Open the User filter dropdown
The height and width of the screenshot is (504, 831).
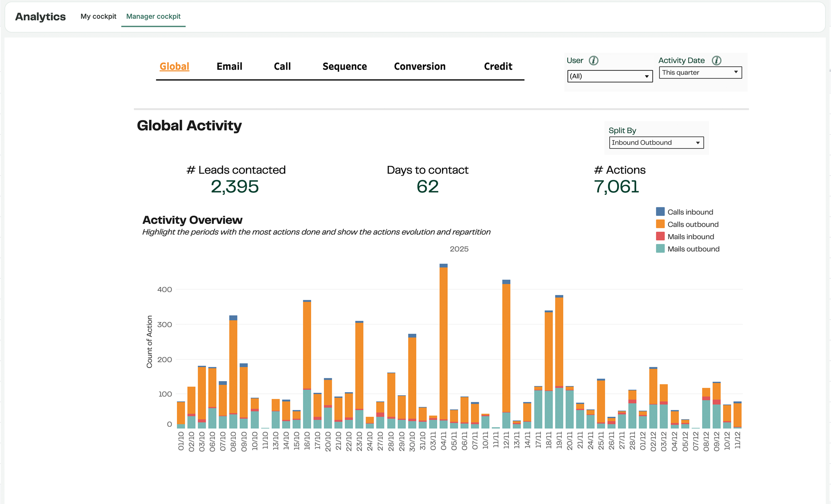[610, 76]
